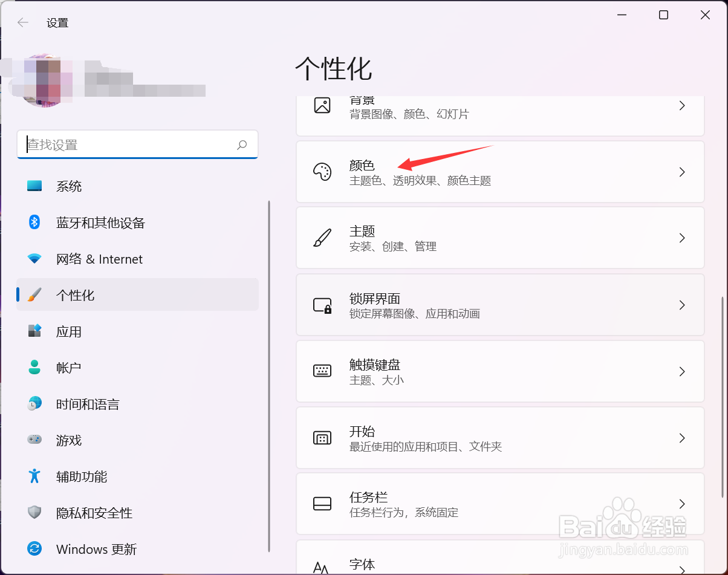
Task: Click the Wi-Fi network icon in sidebar
Action: tap(34, 259)
